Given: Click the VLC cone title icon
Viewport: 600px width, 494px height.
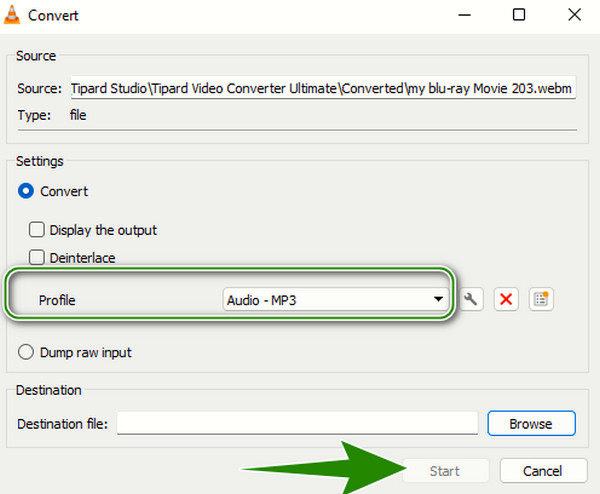Looking at the screenshot, I should click(x=12, y=15).
